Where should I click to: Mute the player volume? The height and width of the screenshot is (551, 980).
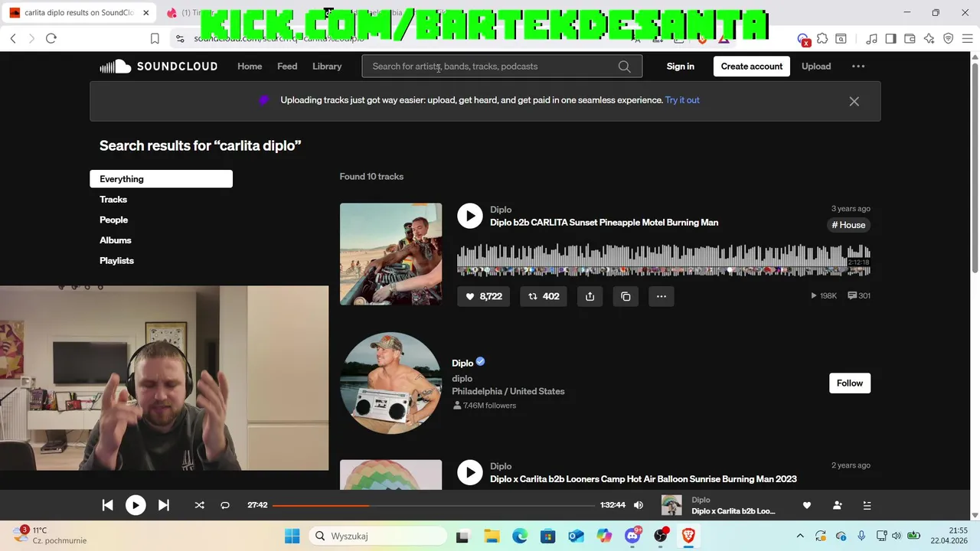(639, 505)
